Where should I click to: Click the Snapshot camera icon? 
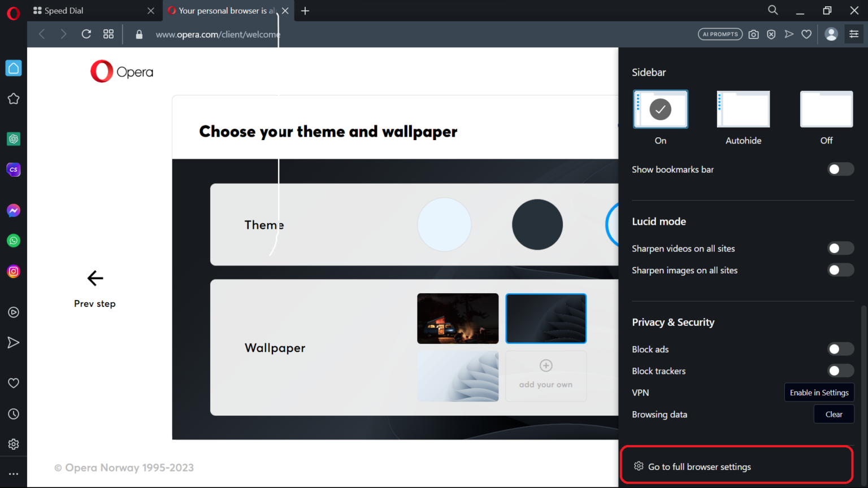coord(753,34)
